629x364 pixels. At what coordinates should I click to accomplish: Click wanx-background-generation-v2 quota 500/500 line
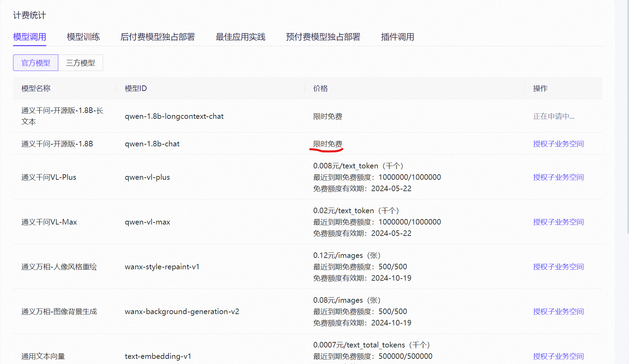(360, 311)
